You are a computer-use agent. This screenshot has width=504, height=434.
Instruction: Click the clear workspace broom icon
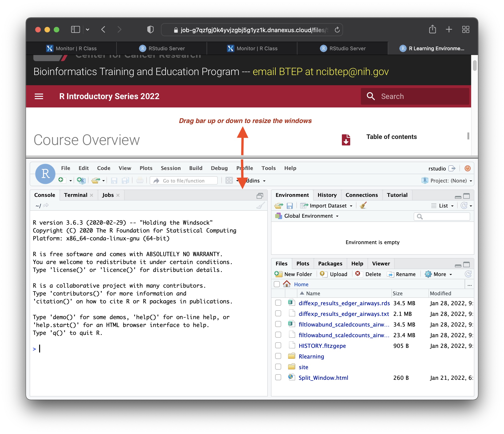tap(363, 206)
